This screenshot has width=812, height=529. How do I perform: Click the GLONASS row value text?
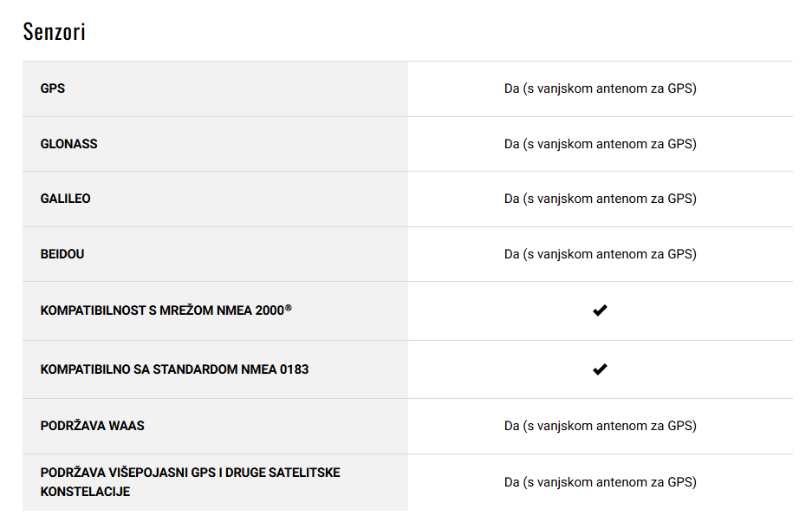(601, 144)
